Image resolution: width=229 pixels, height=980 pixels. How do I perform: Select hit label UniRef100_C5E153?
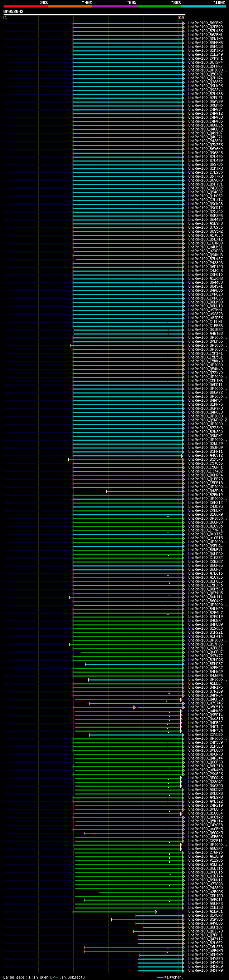coord(205,908)
